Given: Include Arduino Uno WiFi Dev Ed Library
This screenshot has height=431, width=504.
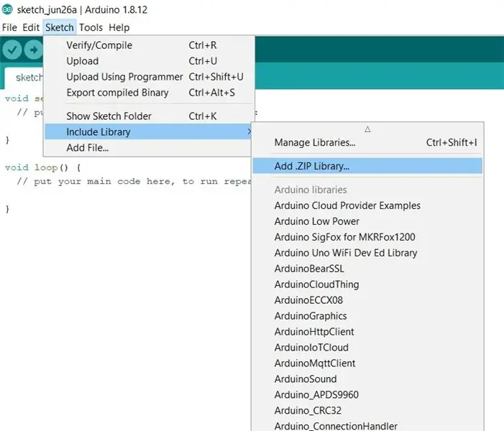Looking at the screenshot, I should 367,253.
